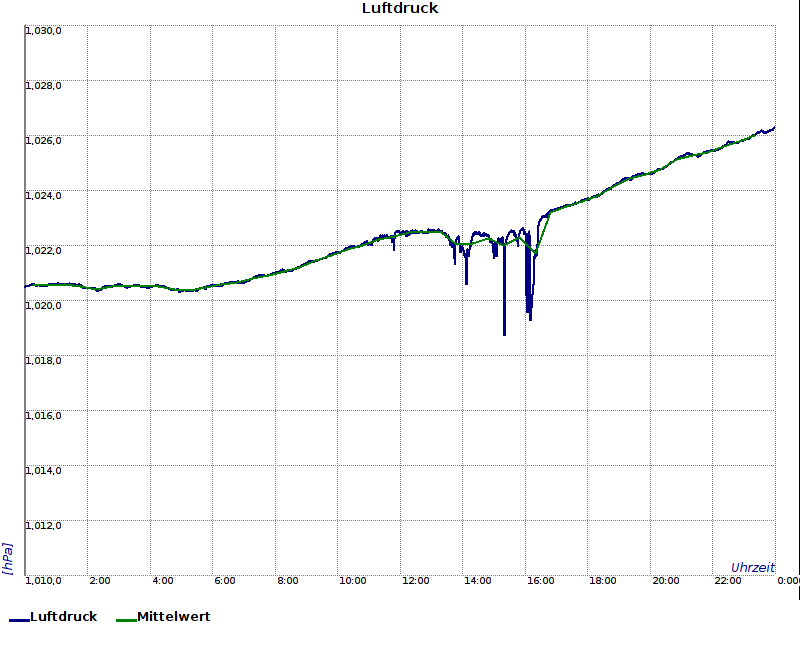Click the 1,020,0 y-axis value
This screenshot has height=650, width=800.
(43, 306)
